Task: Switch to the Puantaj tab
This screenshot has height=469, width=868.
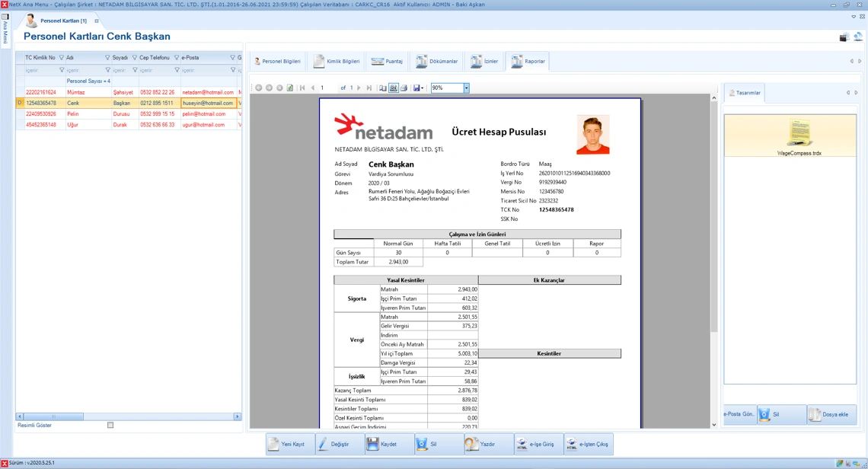Action: click(387, 62)
